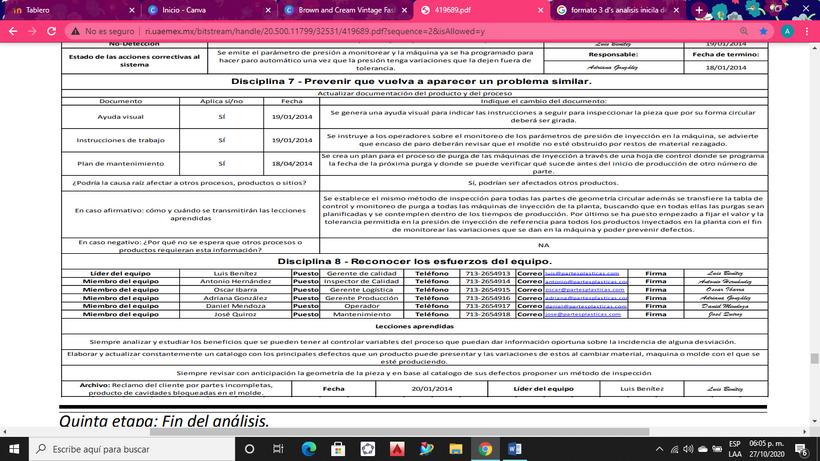This screenshot has height=461, width=820.
Task: Click the zoom magnifier icon in address bar
Action: pos(744,31)
